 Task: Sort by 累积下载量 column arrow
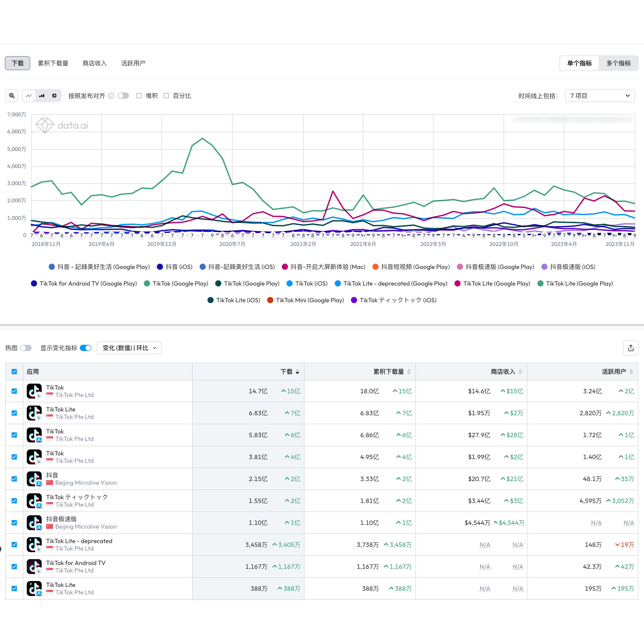tap(409, 372)
